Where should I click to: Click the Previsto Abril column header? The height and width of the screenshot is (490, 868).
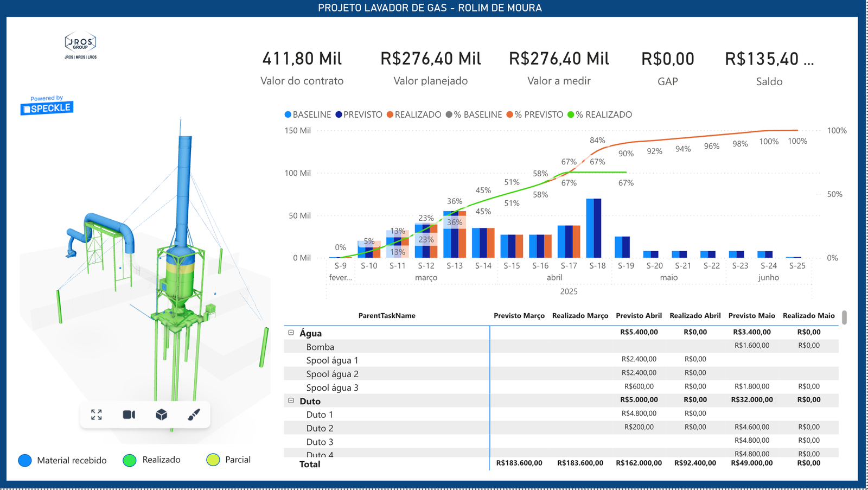point(639,315)
